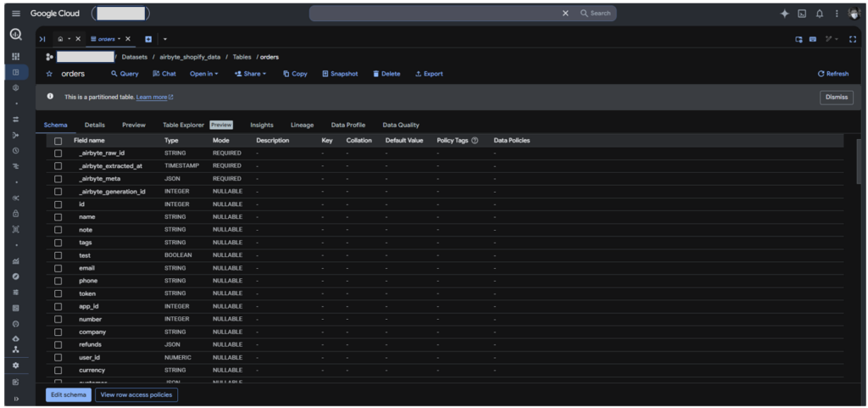Delete the orders table
Screen dimensions: 868x408
point(387,74)
